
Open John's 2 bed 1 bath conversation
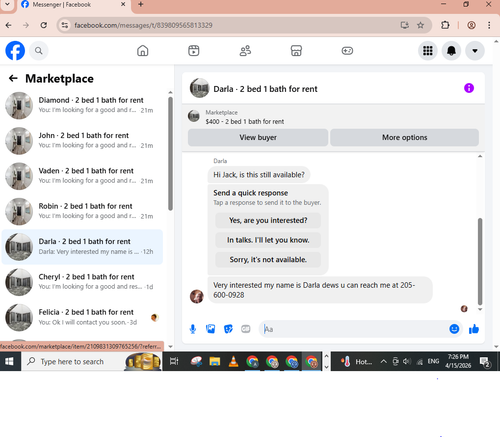82,141
